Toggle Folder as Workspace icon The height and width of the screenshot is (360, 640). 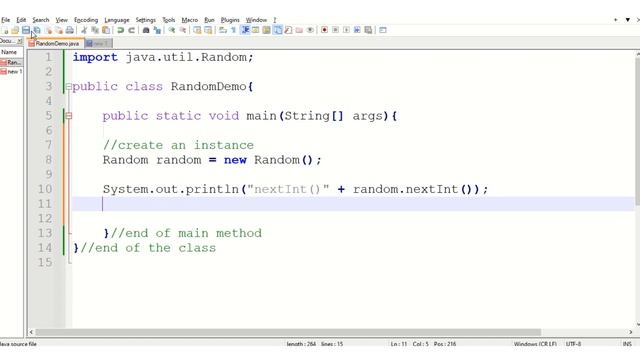(299, 30)
